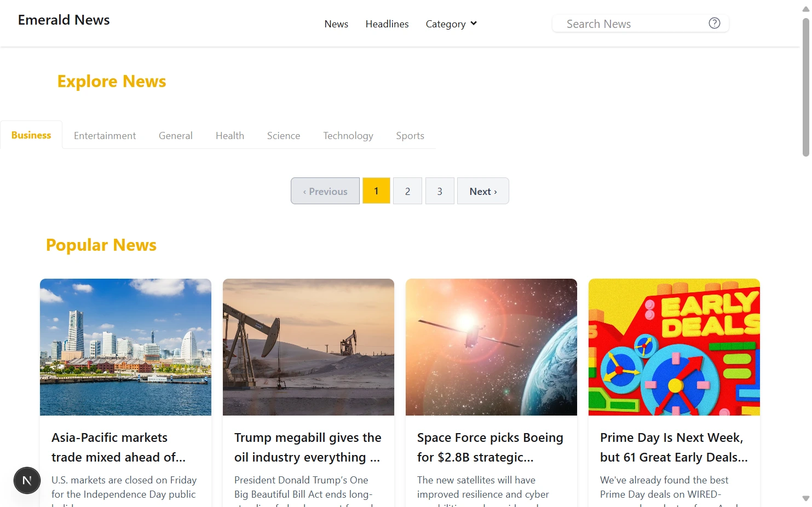Click The new satellites will have summary

[x=483, y=490]
